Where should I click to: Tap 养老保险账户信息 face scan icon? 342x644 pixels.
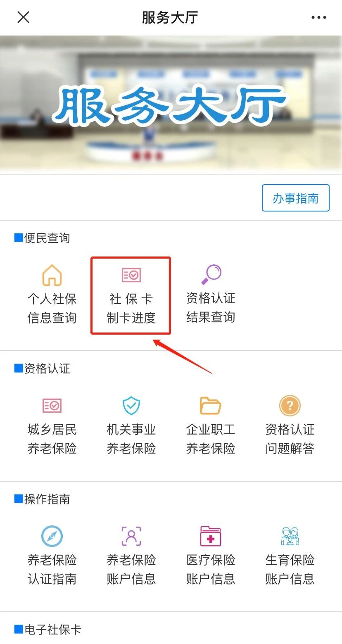131,536
